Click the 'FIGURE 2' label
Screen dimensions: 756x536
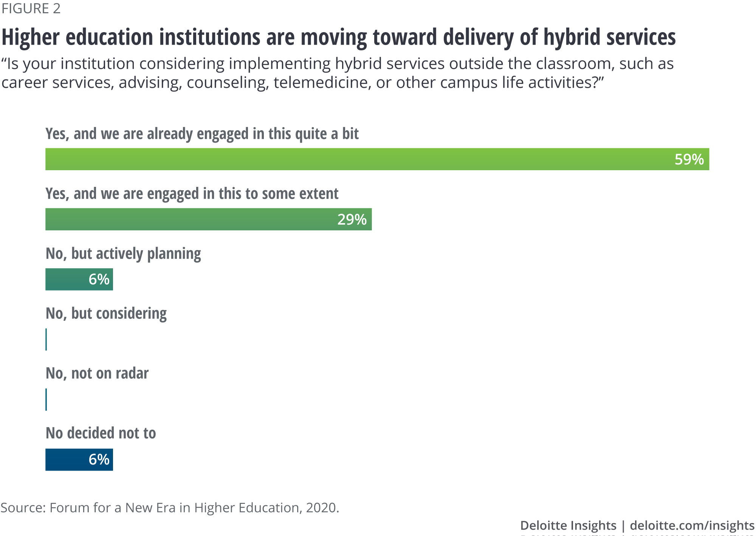31,9
